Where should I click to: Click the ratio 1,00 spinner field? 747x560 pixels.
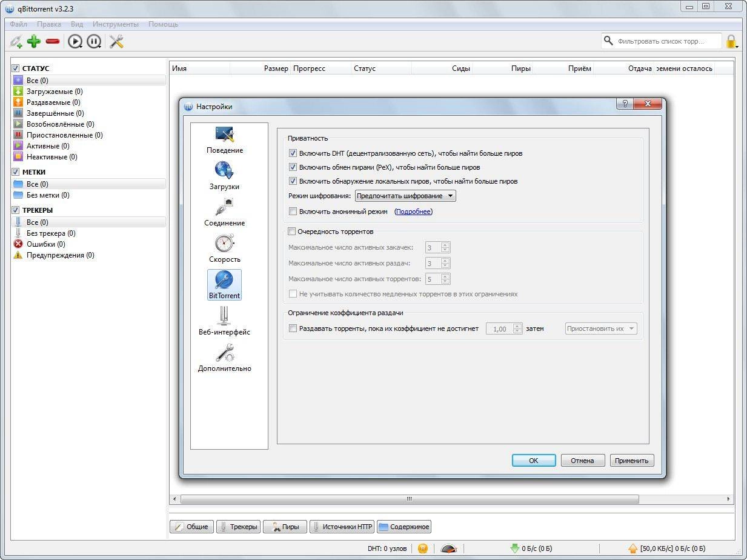tap(504, 328)
